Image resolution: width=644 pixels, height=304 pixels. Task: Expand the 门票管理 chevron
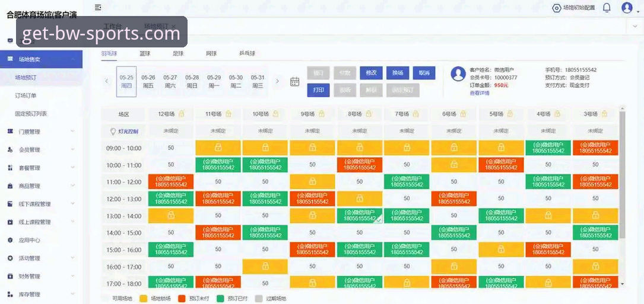72,132
